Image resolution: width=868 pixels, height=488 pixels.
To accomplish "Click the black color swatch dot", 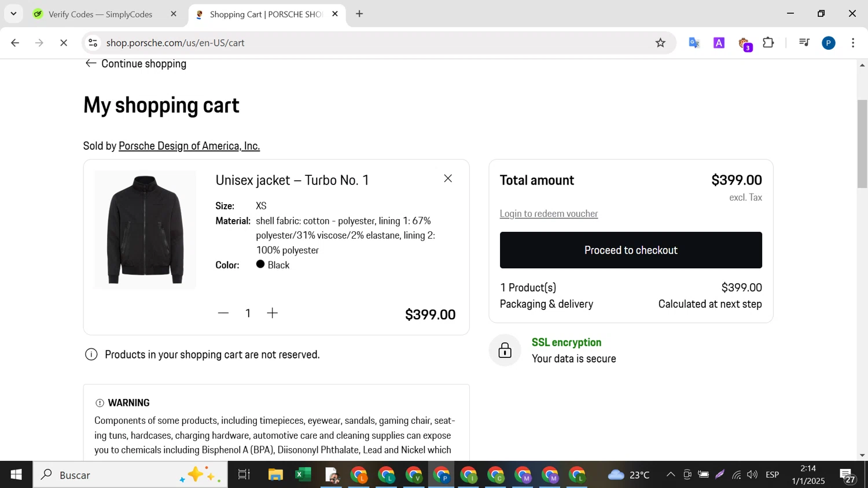I will 260,264.
